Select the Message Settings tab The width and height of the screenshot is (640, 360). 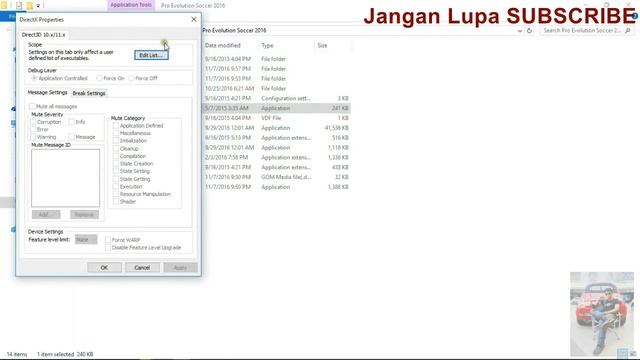click(x=47, y=93)
